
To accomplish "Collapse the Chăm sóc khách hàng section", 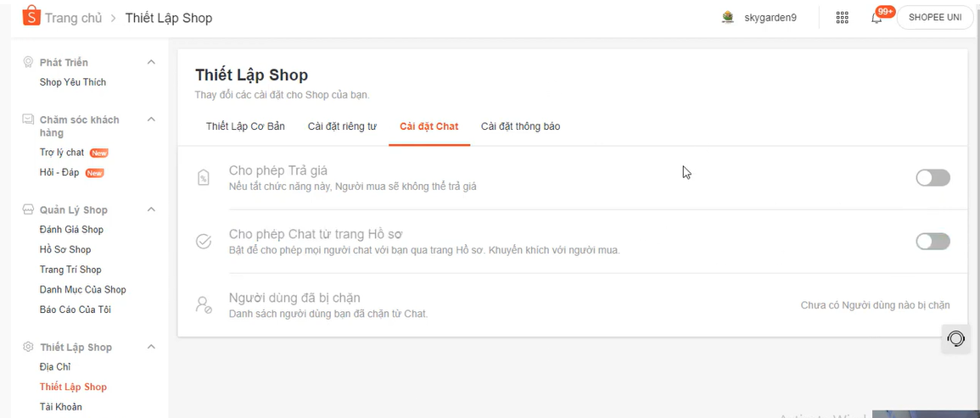I will [151, 120].
